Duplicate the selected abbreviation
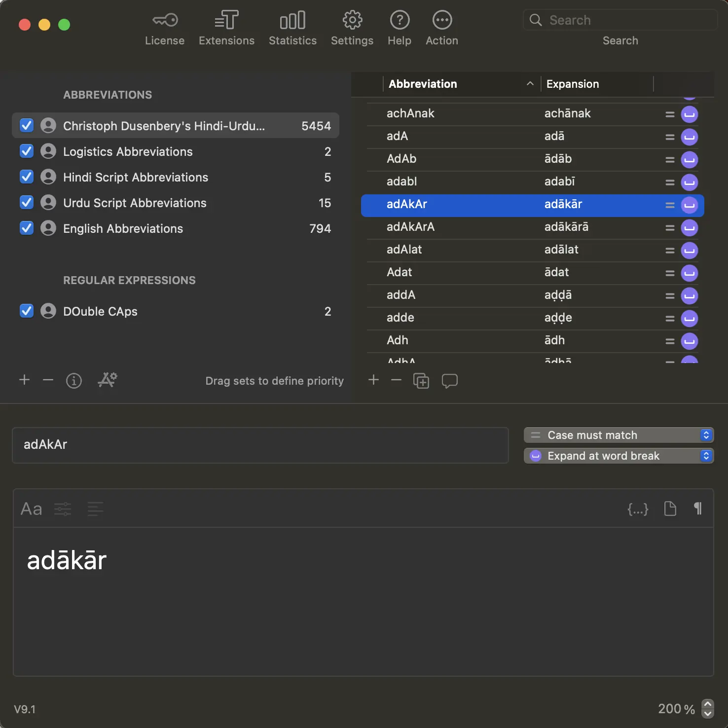 [421, 381]
